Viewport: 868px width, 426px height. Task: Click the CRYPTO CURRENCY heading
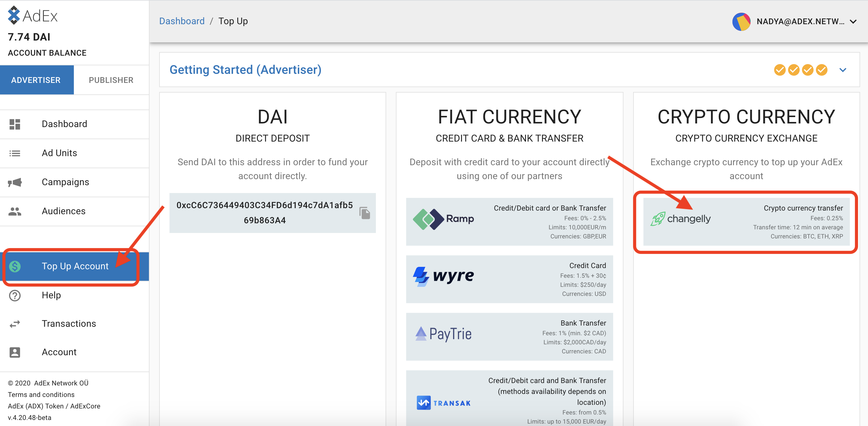[x=746, y=117]
